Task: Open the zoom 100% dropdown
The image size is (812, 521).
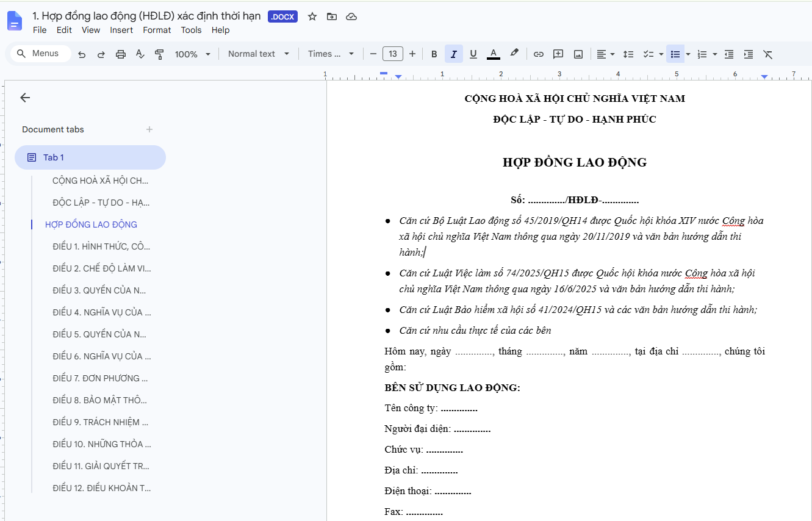Action: pyautogui.click(x=192, y=54)
